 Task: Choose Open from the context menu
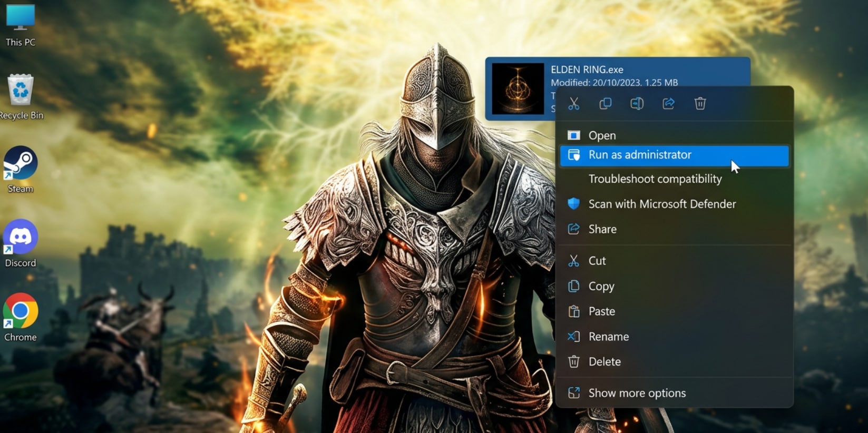pyautogui.click(x=675, y=135)
